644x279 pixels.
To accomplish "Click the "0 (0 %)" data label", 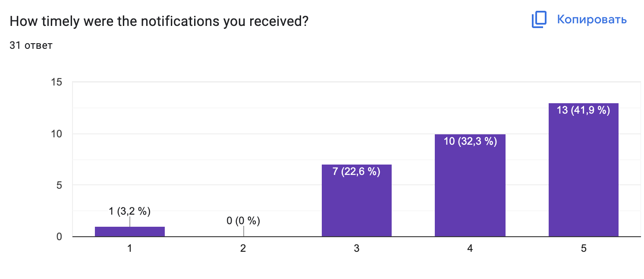I will [x=243, y=221].
